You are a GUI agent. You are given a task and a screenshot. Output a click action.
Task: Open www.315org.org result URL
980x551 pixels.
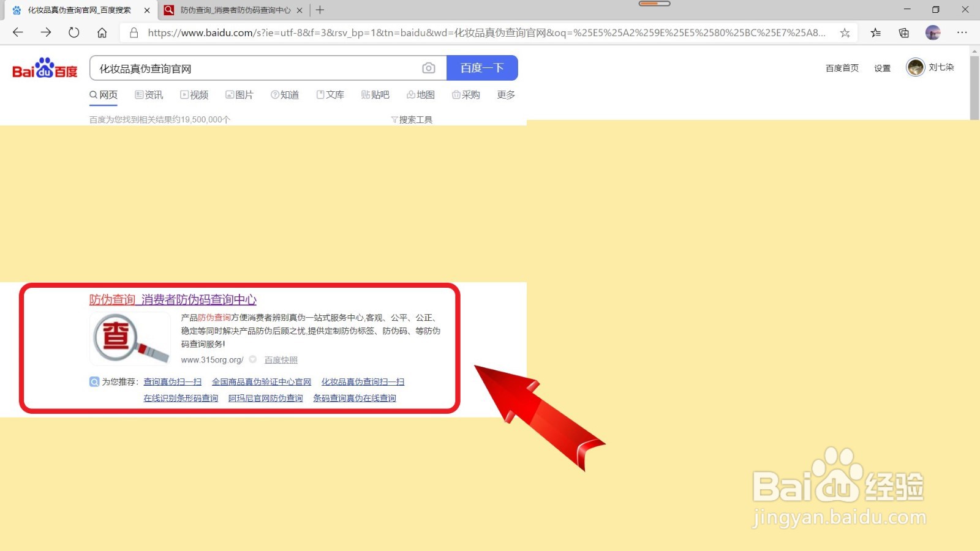(x=212, y=360)
